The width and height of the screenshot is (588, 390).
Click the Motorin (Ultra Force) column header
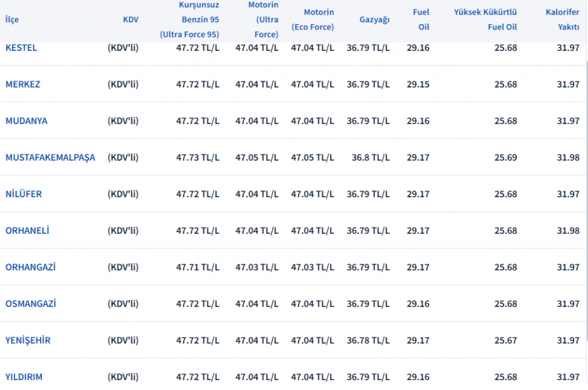tap(263, 20)
